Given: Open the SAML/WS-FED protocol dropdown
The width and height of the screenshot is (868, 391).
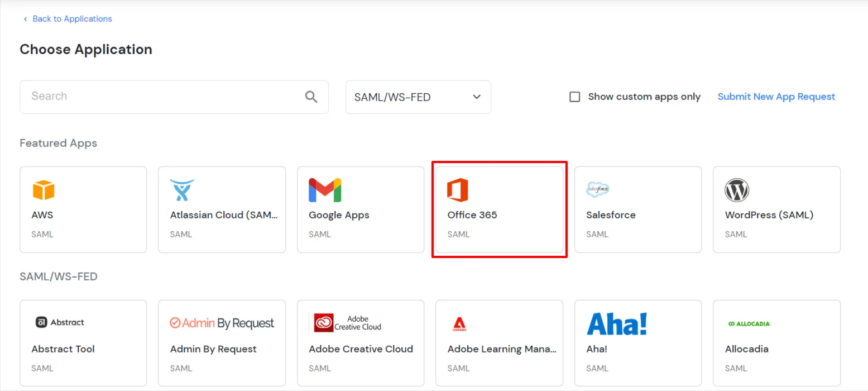Looking at the screenshot, I should click(x=418, y=97).
